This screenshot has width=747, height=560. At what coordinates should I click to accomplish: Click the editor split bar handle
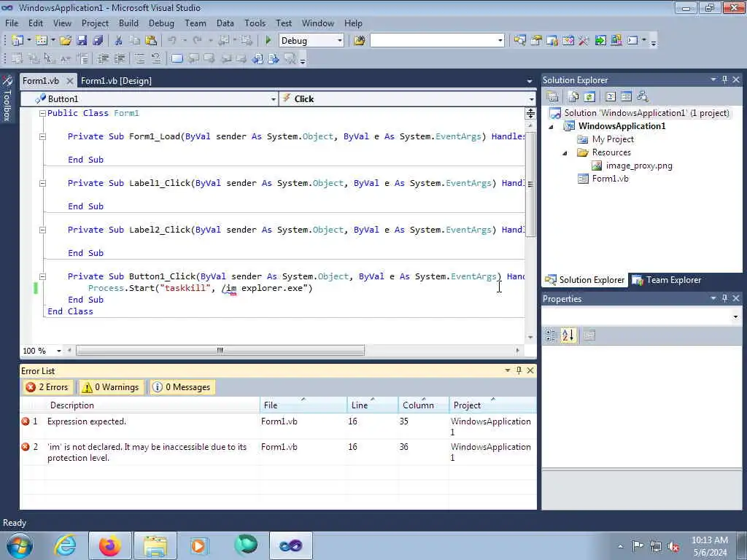click(530, 113)
